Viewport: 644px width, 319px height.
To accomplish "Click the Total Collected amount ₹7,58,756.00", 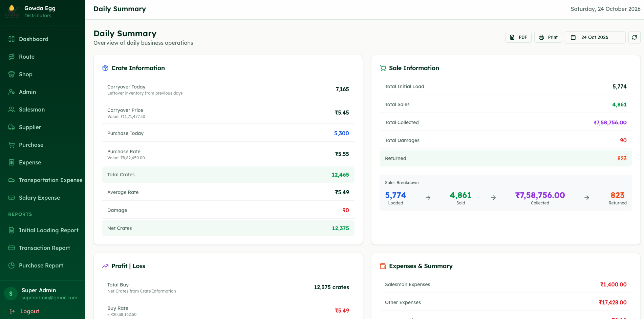I will (610, 122).
